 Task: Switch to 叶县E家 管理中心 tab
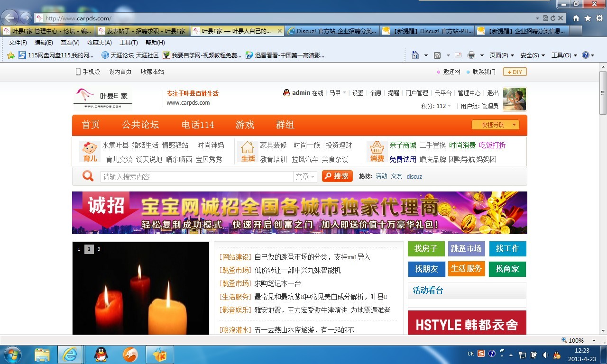48,31
